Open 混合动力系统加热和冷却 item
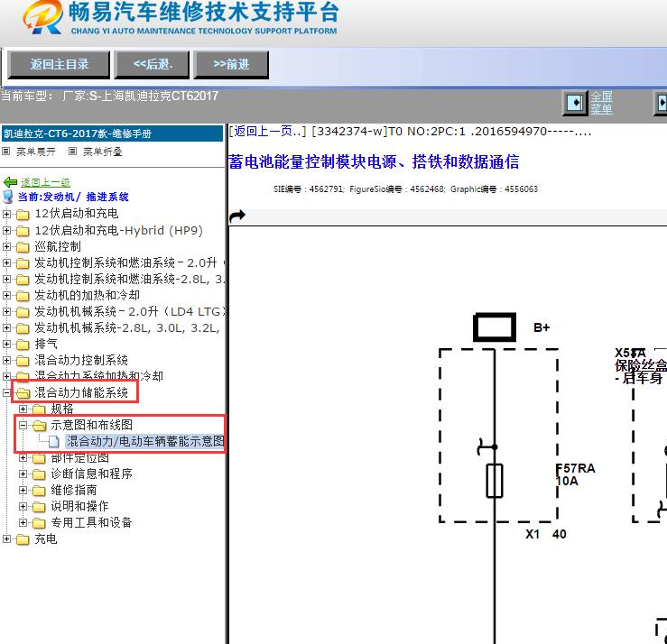 pos(98,376)
